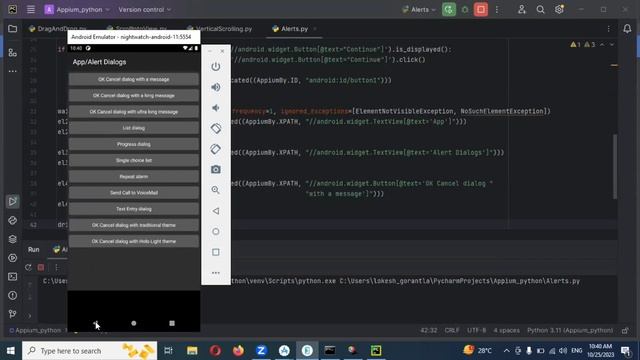
Task: Open More Actions menu beside stop button
Action: (x=497, y=9)
